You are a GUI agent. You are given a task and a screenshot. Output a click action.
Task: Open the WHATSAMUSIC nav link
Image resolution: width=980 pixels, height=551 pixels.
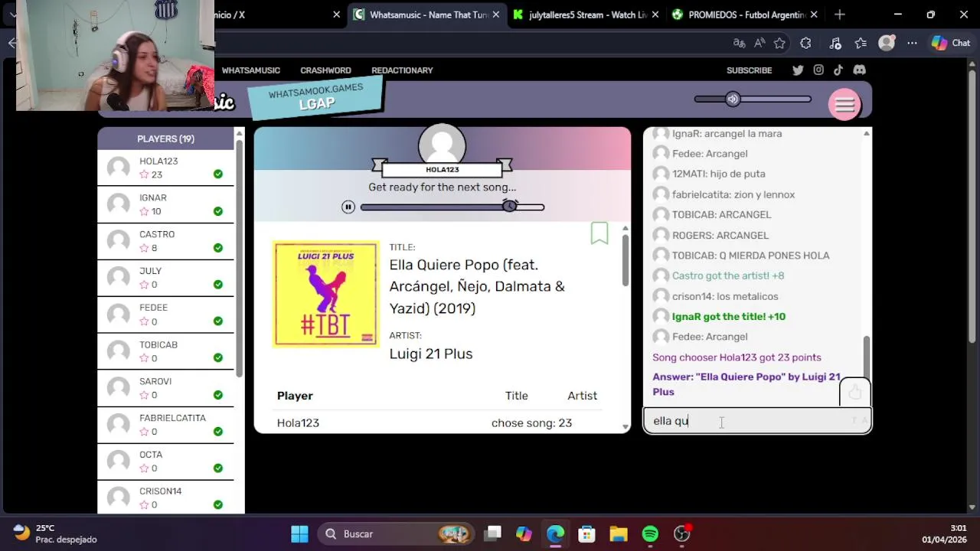click(251, 70)
